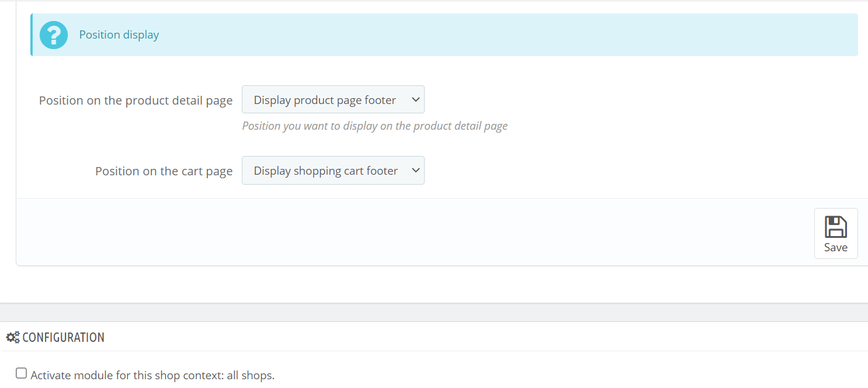Click the Position on the cart page label
The height and width of the screenshot is (388, 868).
pyautogui.click(x=164, y=170)
